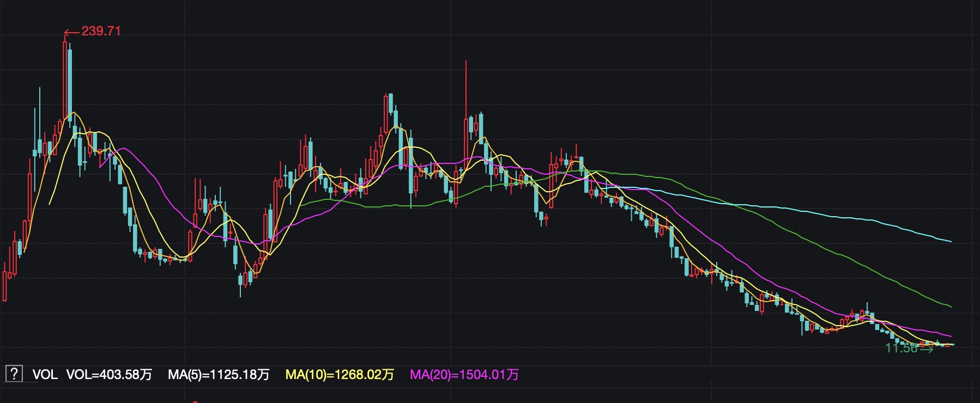Click the VOL=403.58万 volume value

pos(109,375)
